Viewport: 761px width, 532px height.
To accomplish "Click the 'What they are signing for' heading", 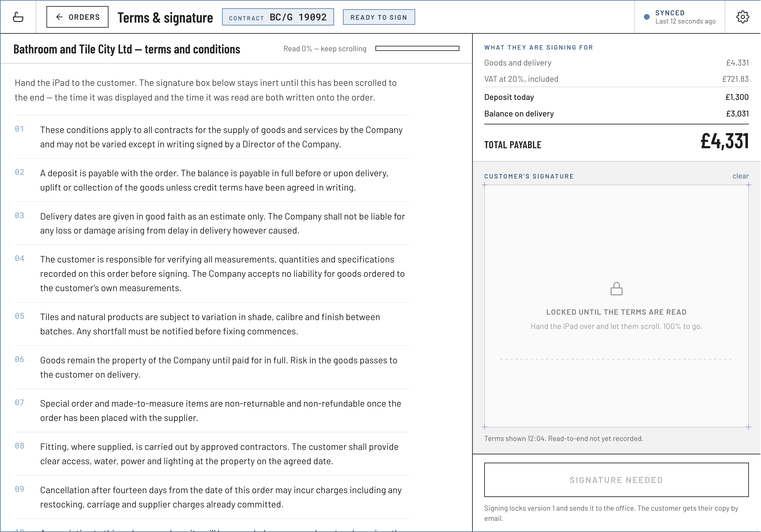I will tap(539, 47).
